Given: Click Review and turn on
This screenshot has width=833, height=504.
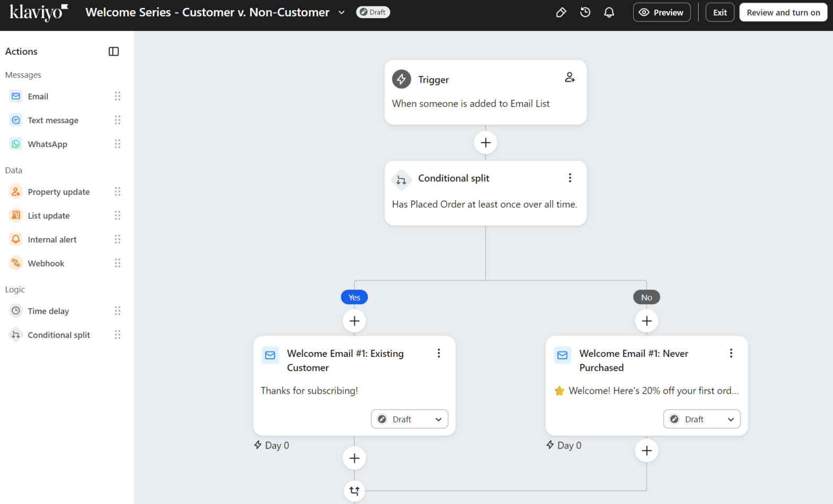Looking at the screenshot, I should coord(783,12).
